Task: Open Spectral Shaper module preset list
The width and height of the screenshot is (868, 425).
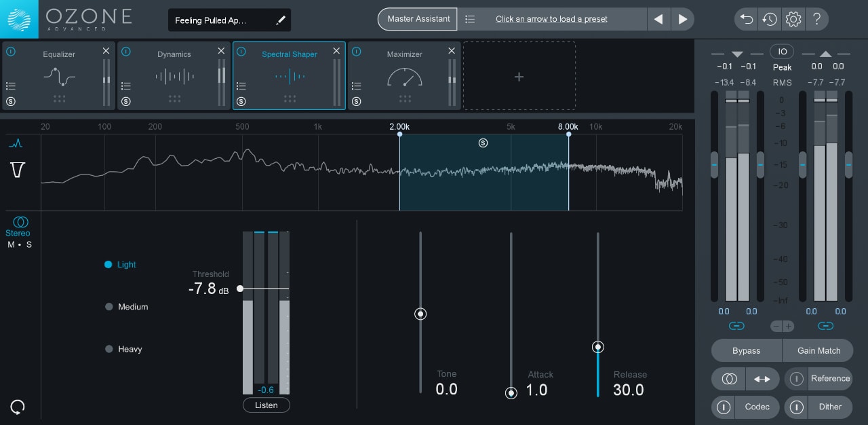Action: coord(241,86)
